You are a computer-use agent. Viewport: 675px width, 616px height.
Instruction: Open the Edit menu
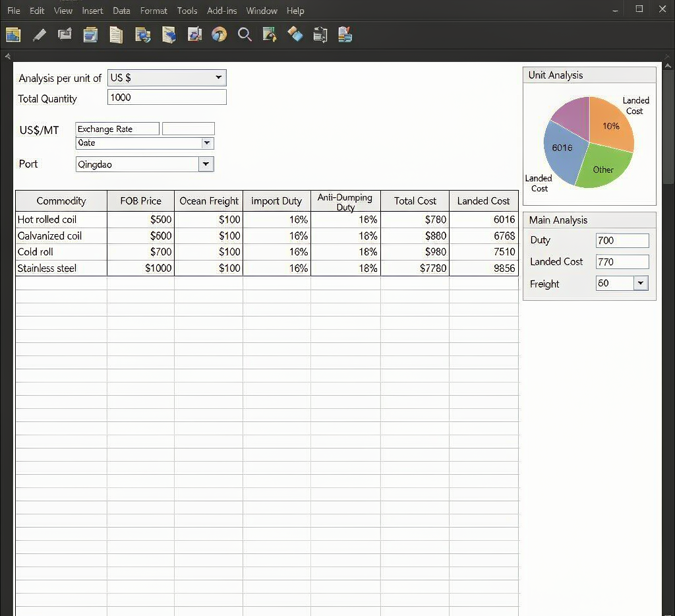click(37, 11)
